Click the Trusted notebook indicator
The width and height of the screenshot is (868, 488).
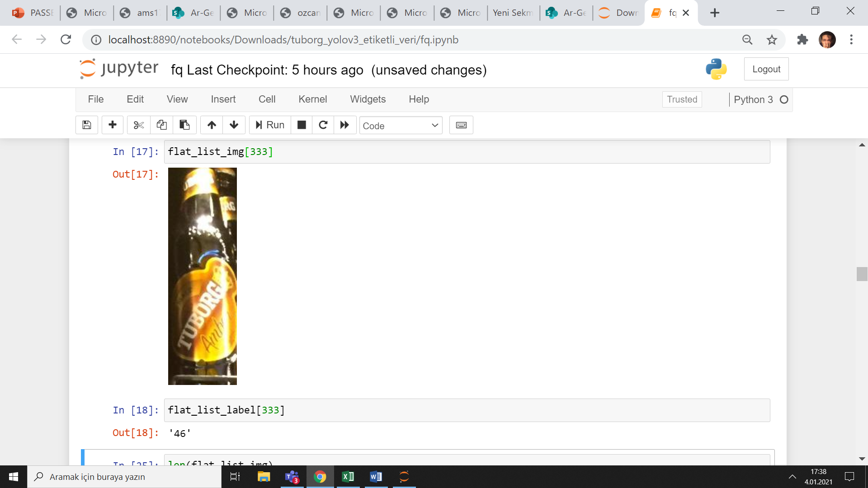pos(682,99)
